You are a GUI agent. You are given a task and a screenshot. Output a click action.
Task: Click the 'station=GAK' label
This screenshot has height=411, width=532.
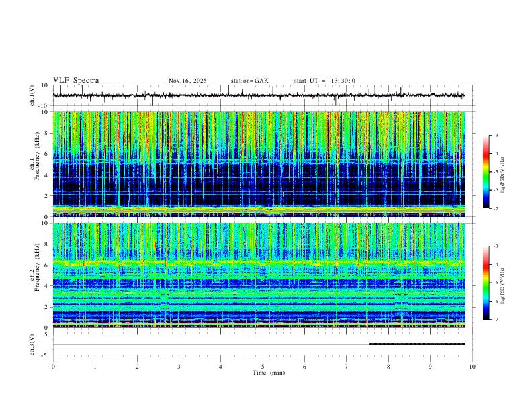coord(249,81)
